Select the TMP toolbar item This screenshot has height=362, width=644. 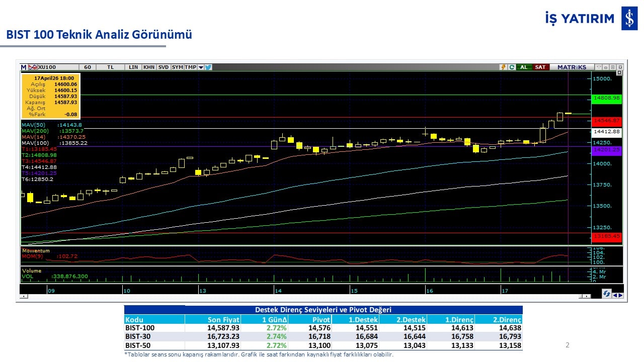click(190, 67)
